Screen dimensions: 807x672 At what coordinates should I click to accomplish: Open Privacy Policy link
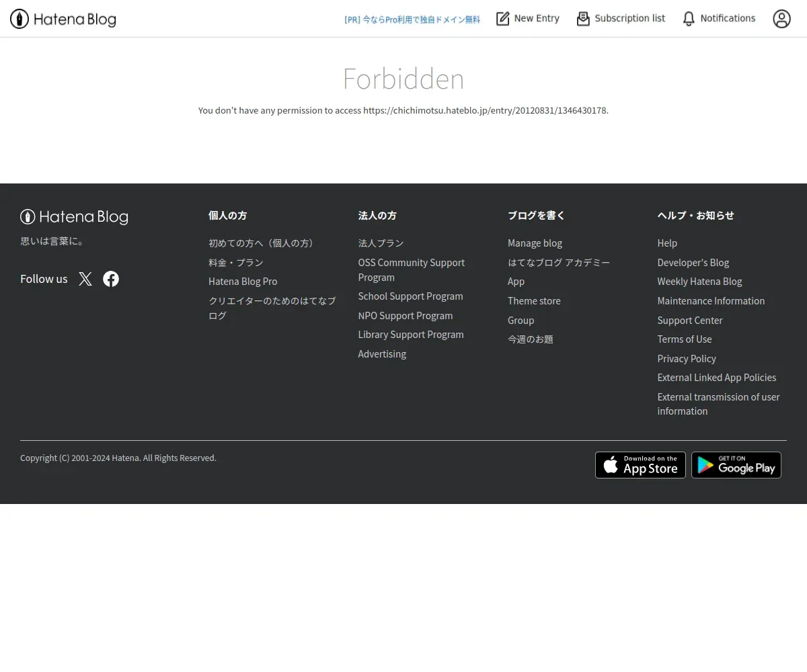(x=687, y=359)
